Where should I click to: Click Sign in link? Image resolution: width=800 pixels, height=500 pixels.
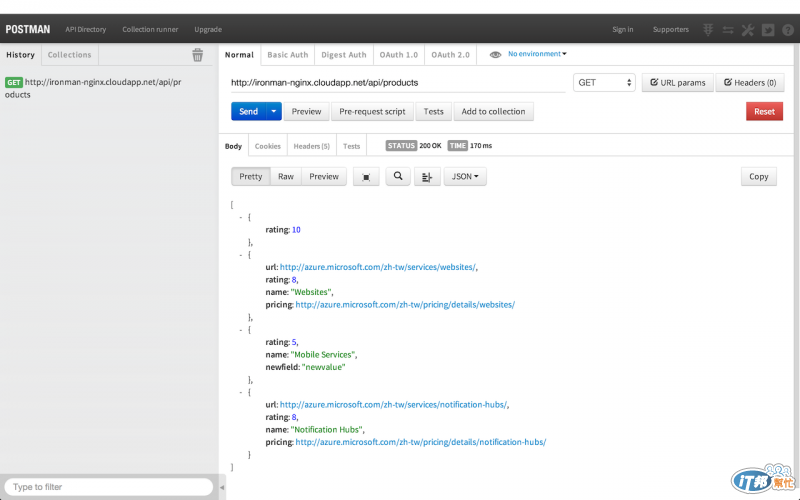(x=623, y=30)
